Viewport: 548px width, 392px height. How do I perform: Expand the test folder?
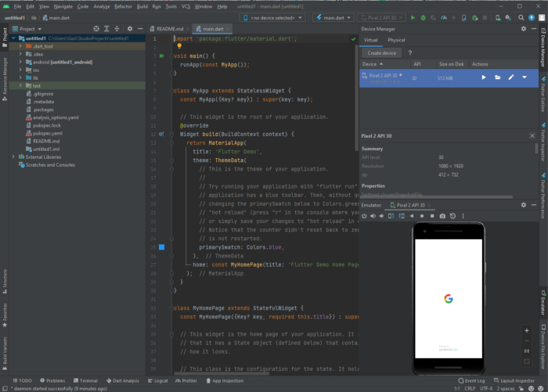(20, 86)
